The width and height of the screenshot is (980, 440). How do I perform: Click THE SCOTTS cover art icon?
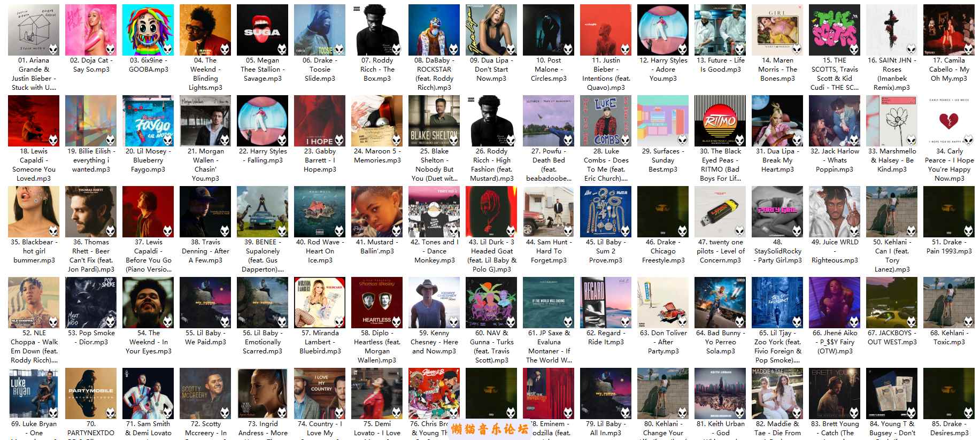[835, 30]
